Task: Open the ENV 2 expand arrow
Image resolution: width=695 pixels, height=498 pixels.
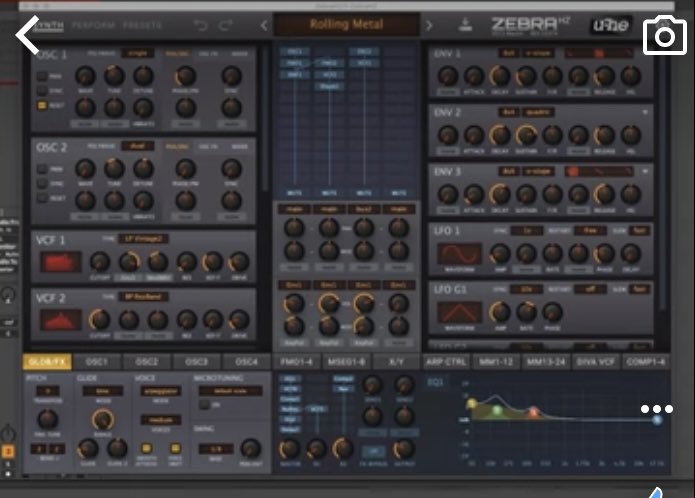Action: [x=645, y=113]
